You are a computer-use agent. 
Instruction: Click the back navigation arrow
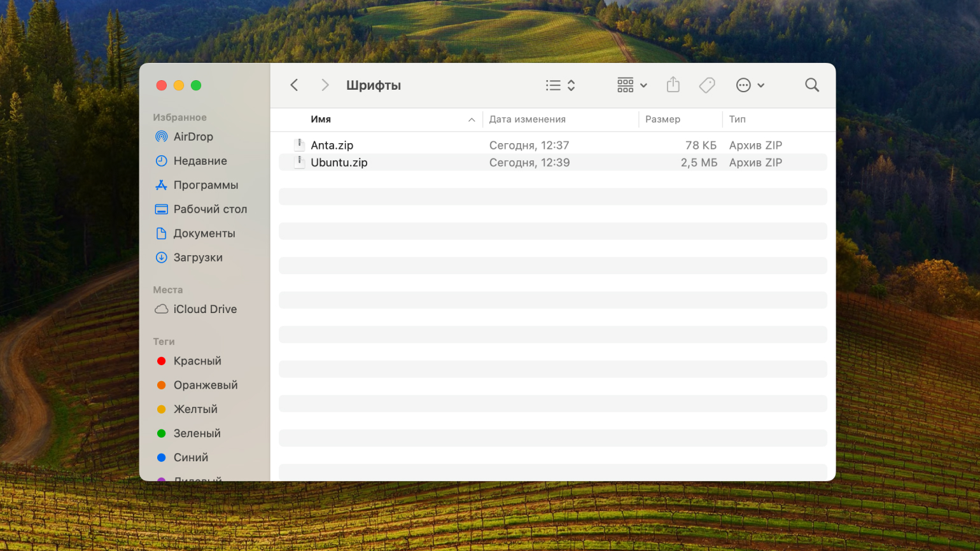(294, 85)
